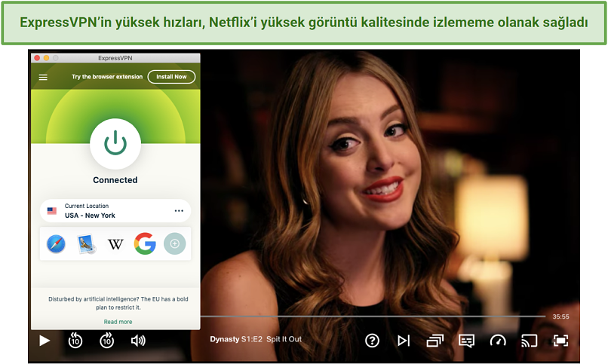Click the Try the browser extension text
The height and width of the screenshot is (364, 608).
click(x=107, y=77)
